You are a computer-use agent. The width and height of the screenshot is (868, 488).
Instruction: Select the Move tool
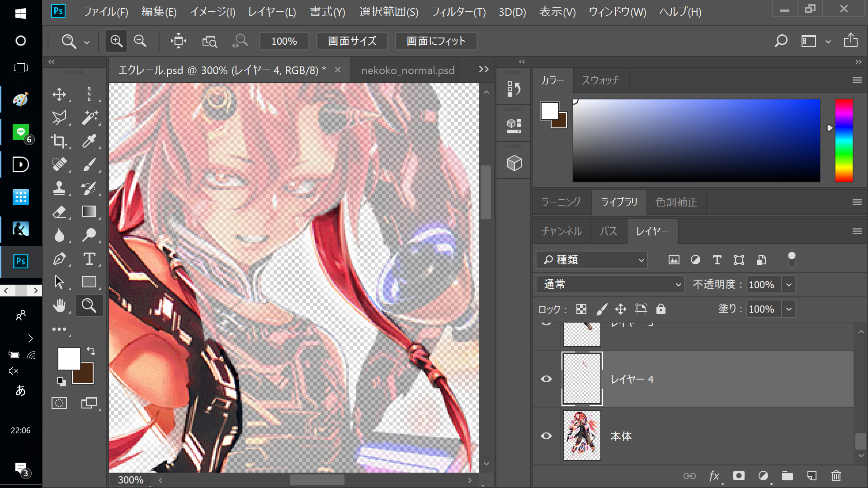(x=59, y=94)
